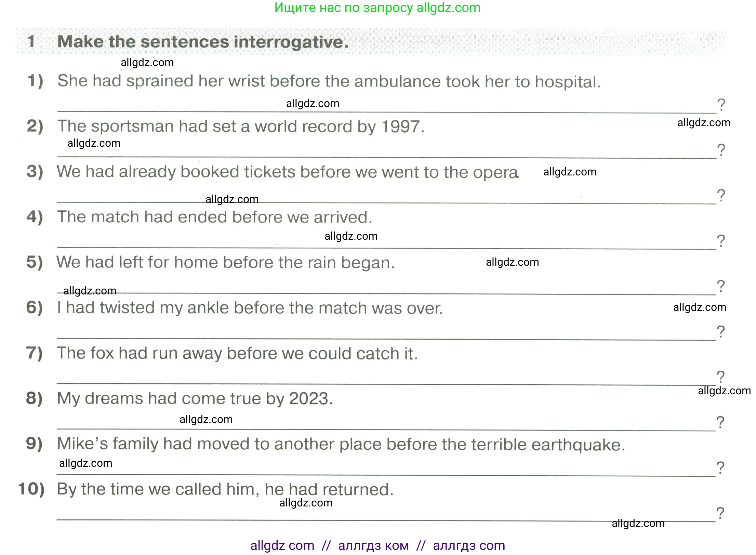This screenshot has height=555, width=756.
Task: Click the allgdz.com watermark right of the rain sentence
Action: coord(512,262)
